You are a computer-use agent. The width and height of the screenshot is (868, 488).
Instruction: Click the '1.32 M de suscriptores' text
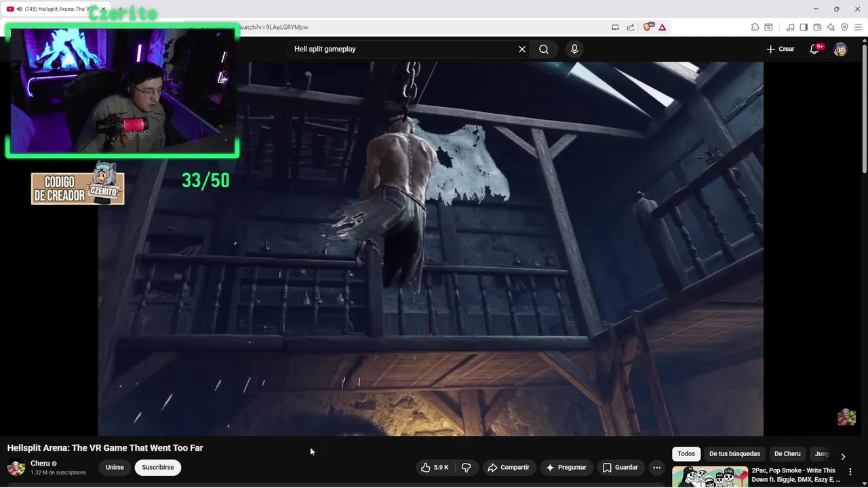point(58,472)
